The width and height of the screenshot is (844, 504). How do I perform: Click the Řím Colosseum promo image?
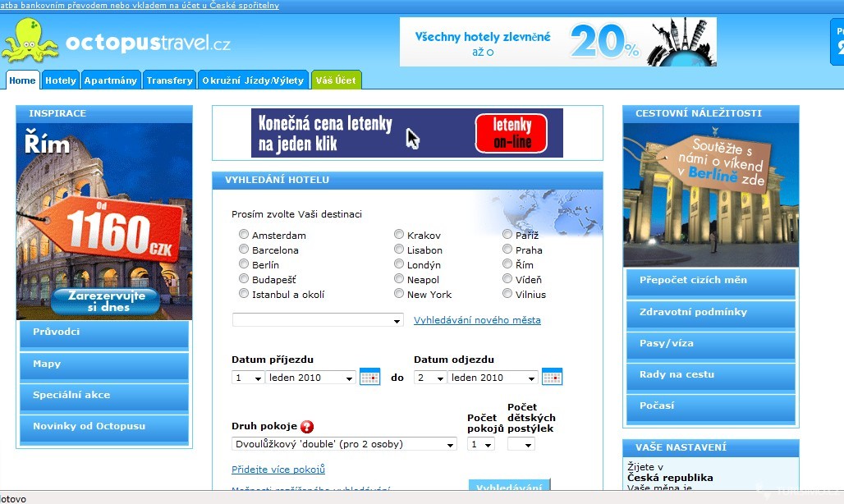(104, 222)
